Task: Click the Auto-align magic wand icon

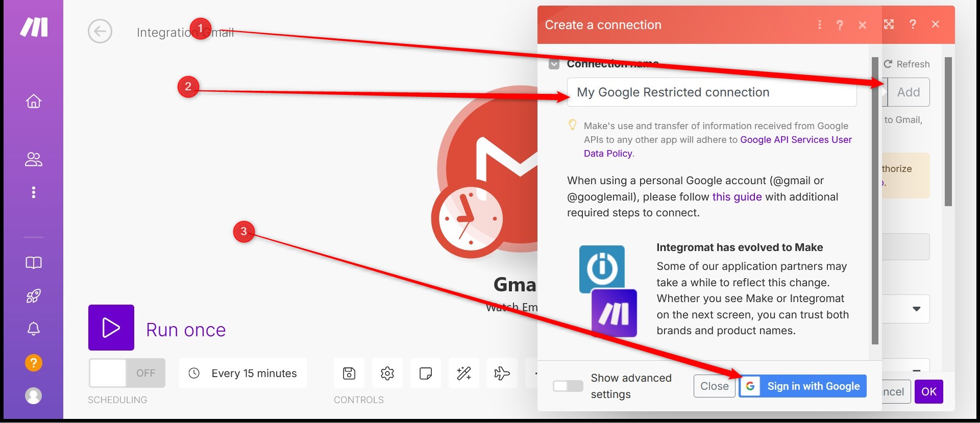Action: click(464, 374)
